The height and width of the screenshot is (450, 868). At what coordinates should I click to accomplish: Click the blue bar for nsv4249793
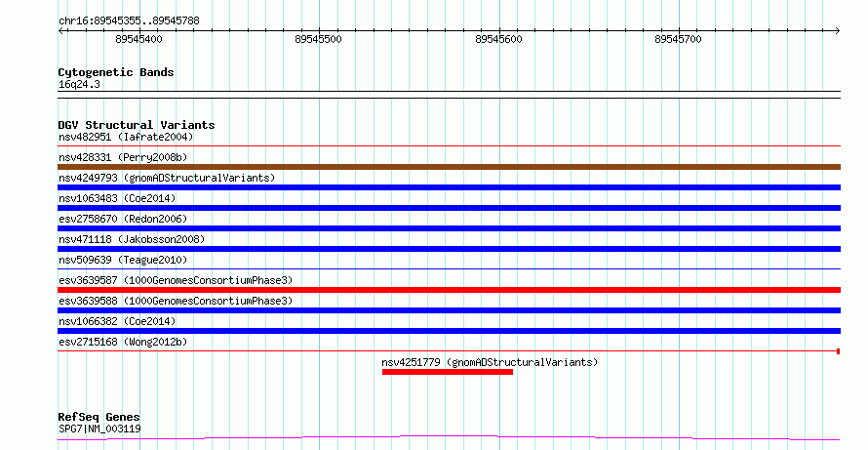(449, 187)
